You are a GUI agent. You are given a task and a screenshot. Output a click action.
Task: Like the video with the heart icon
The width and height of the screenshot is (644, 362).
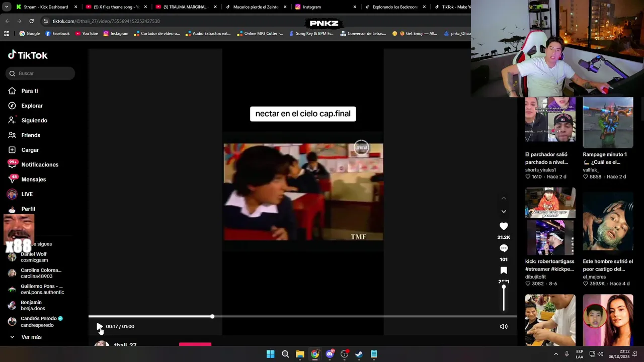tap(504, 226)
